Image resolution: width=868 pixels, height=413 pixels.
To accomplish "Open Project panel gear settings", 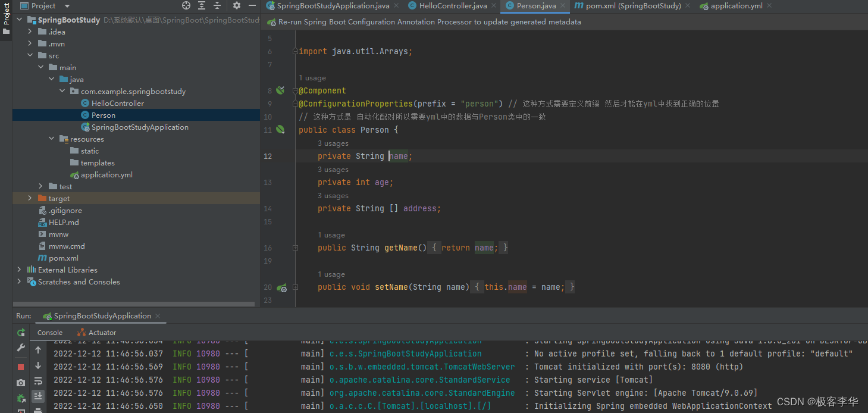I will pyautogui.click(x=237, y=5).
